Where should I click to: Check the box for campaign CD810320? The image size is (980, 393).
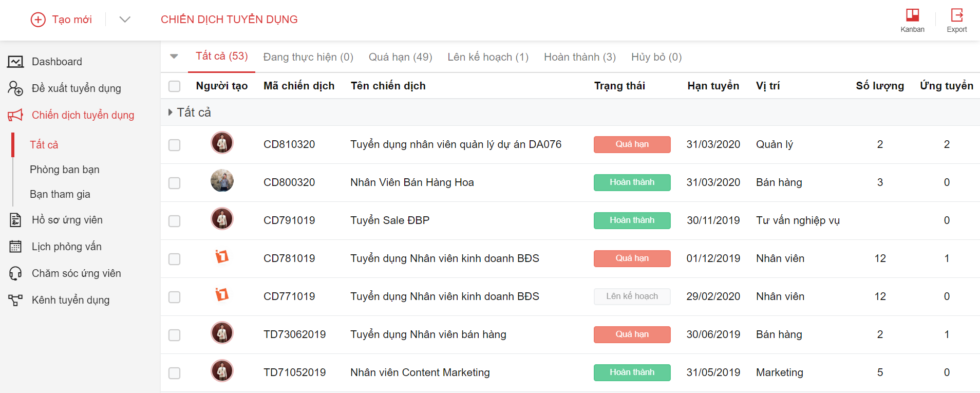point(175,145)
